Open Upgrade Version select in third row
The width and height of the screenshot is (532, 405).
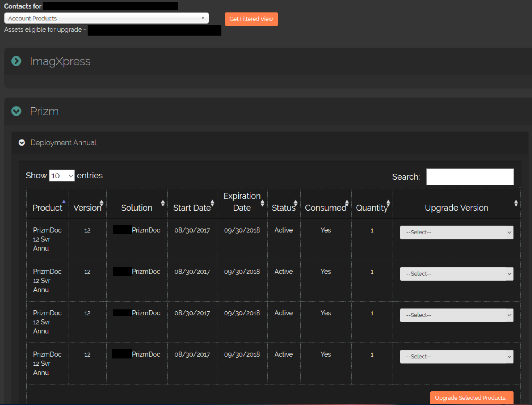[x=456, y=315]
